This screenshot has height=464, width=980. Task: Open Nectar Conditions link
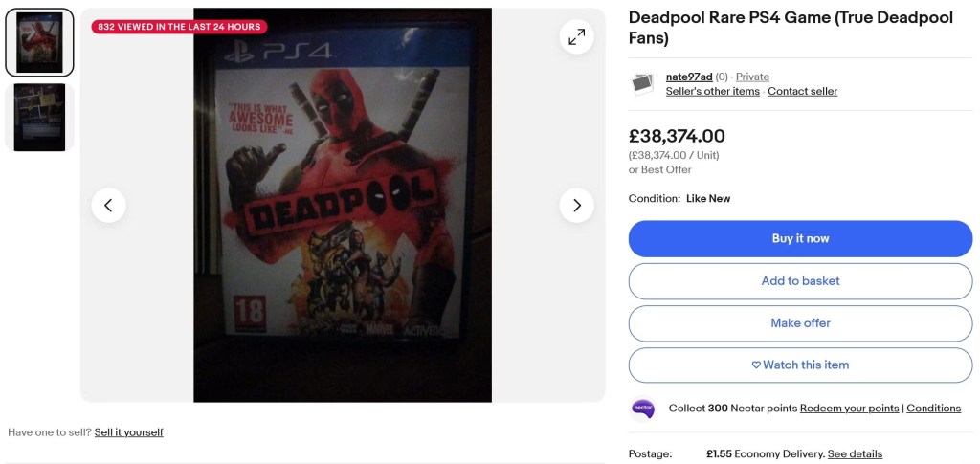933,409
